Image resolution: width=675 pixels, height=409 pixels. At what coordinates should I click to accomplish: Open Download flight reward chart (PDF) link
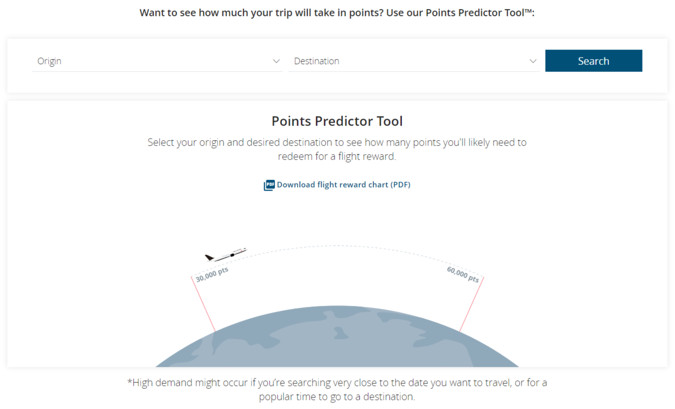click(343, 185)
